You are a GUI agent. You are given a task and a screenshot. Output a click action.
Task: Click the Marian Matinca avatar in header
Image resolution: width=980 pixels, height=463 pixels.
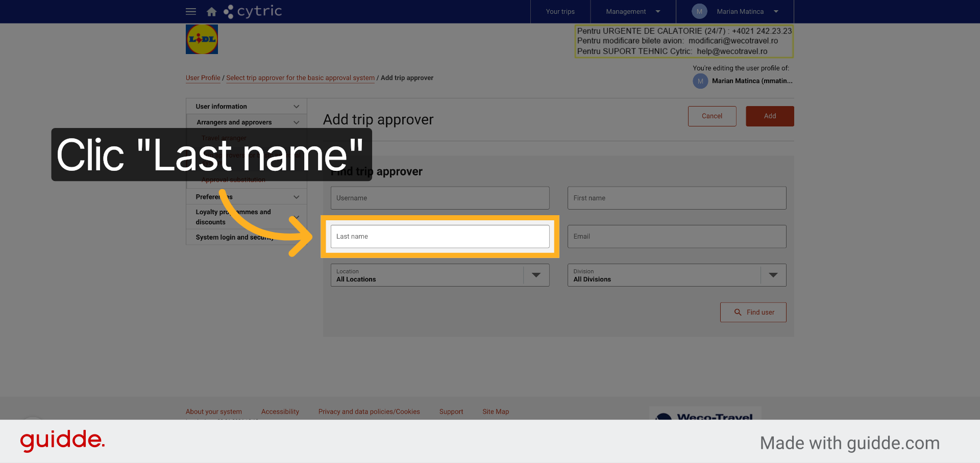[699, 11]
